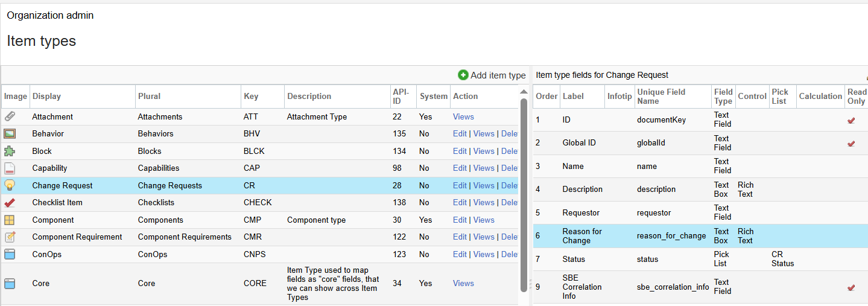Screen dimensions: 868x306
Task: Click Read Only checkmark for Global ID field
Action: pyautogui.click(x=851, y=143)
